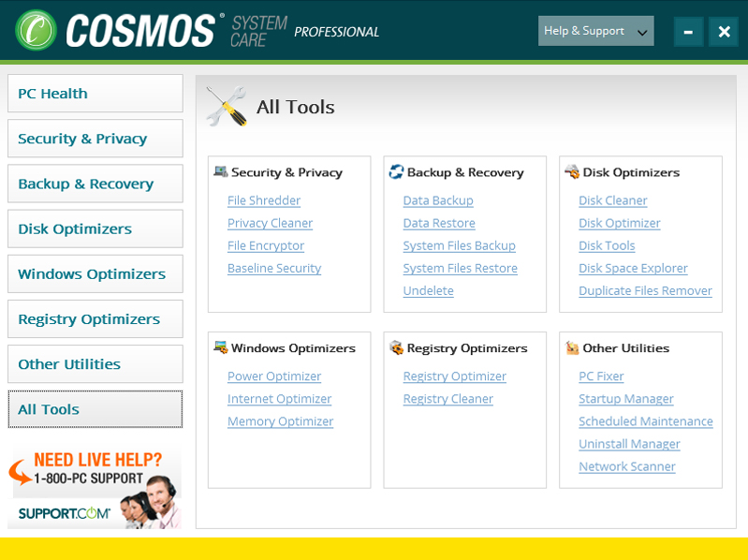This screenshot has width=748, height=560.
Task: Open the PC Health section
Action: [x=95, y=93]
